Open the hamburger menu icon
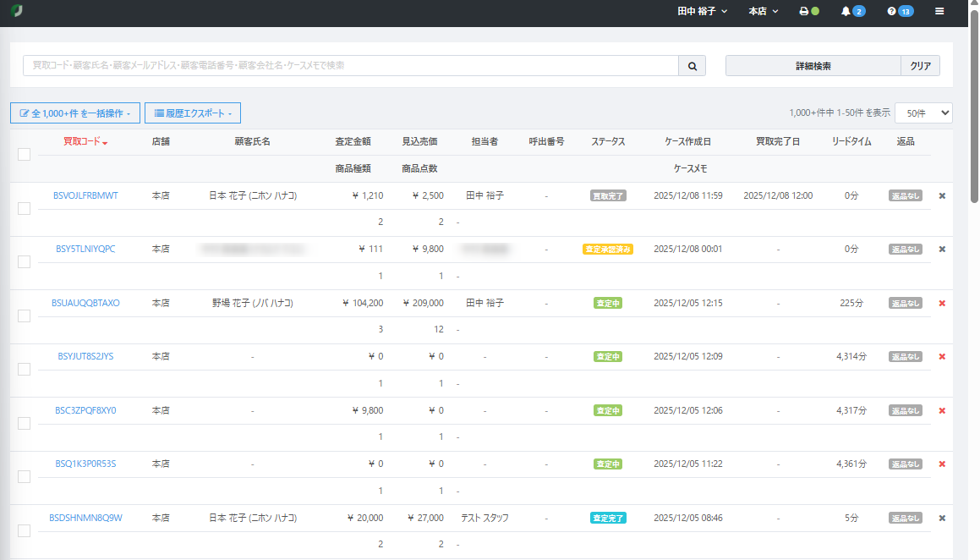Screen dimensions: 980x560 click(x=939, y=12)
